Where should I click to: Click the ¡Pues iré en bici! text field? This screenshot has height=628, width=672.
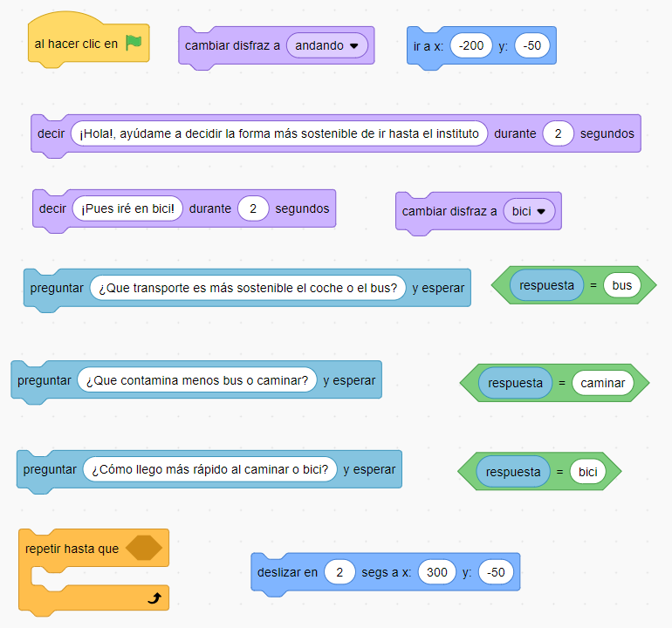128,208
